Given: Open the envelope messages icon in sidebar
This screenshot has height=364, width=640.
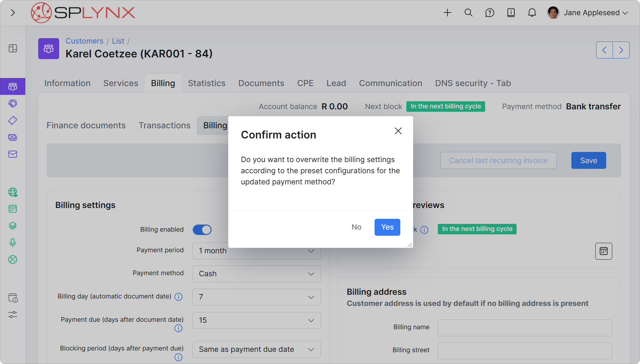Looking at the screenshot, I should (x=13, y=154).
